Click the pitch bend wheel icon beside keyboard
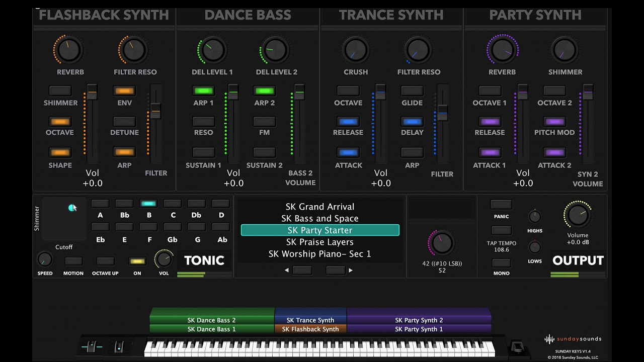644x362 pixels. [x=92, y=347]
